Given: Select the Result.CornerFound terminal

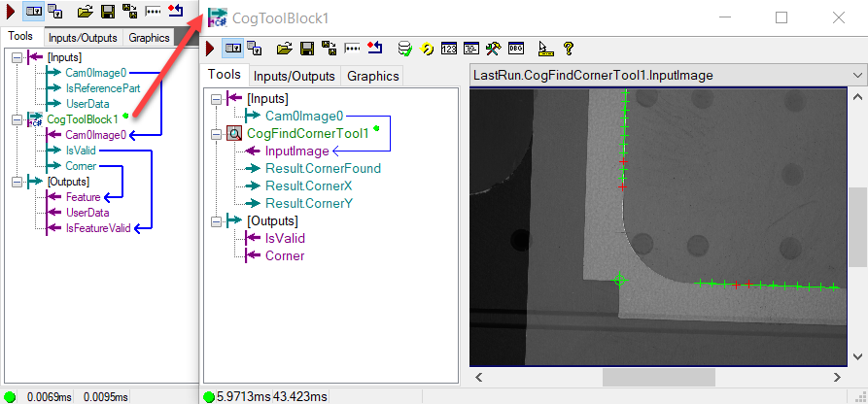Looking at the screenshot, I should [x=323, y=168].
